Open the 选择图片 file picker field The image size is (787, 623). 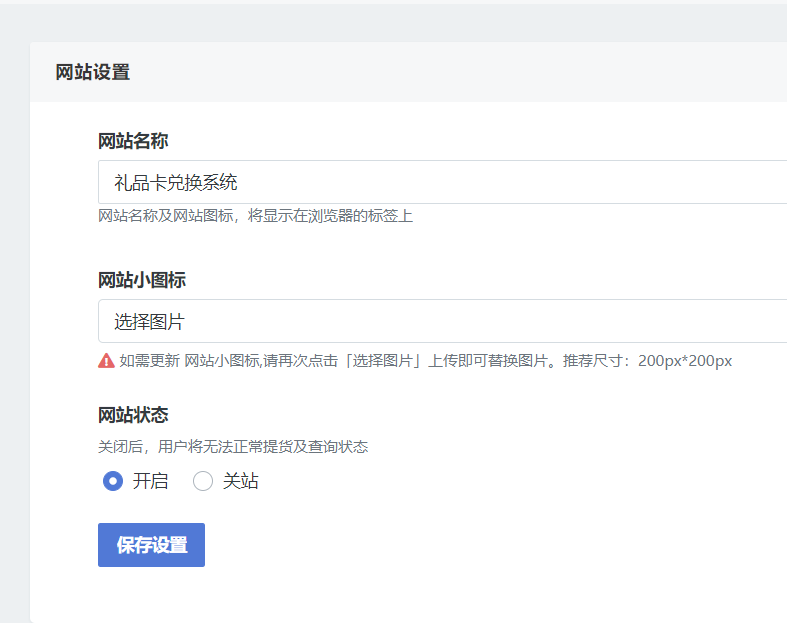pyautogui.click(x=443, y=321)
